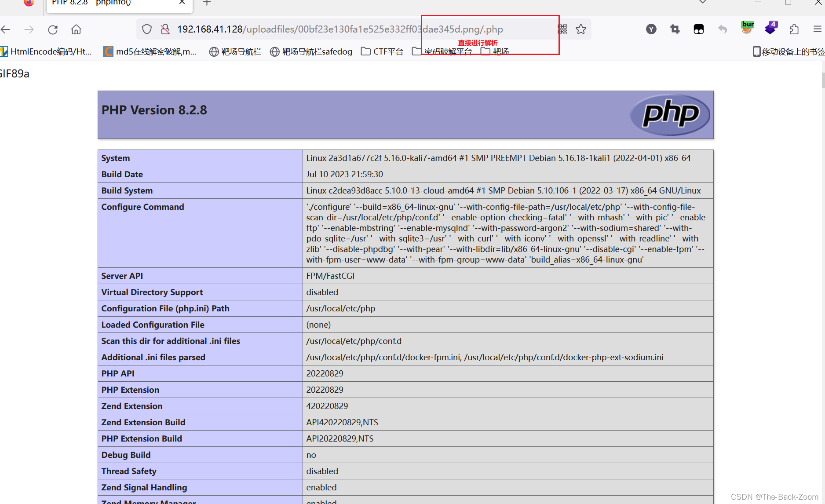
Task: Go back to the previous page
Action: coord(6,29)
